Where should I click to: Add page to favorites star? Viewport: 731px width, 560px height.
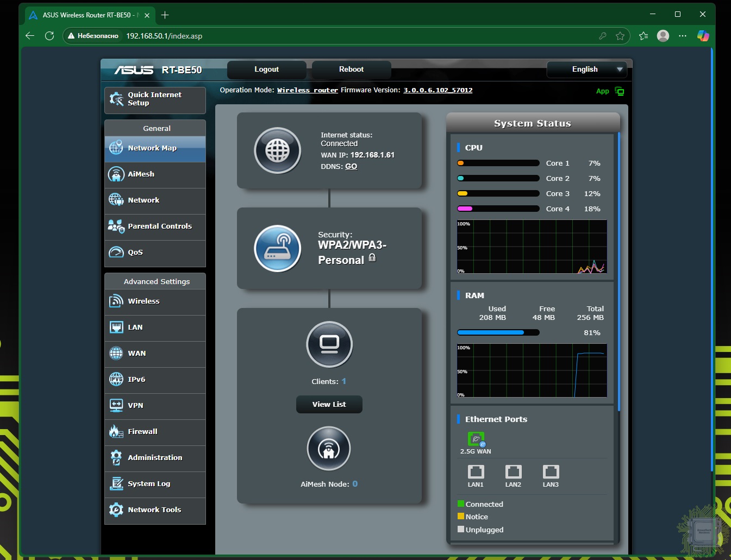coord(620,36)
